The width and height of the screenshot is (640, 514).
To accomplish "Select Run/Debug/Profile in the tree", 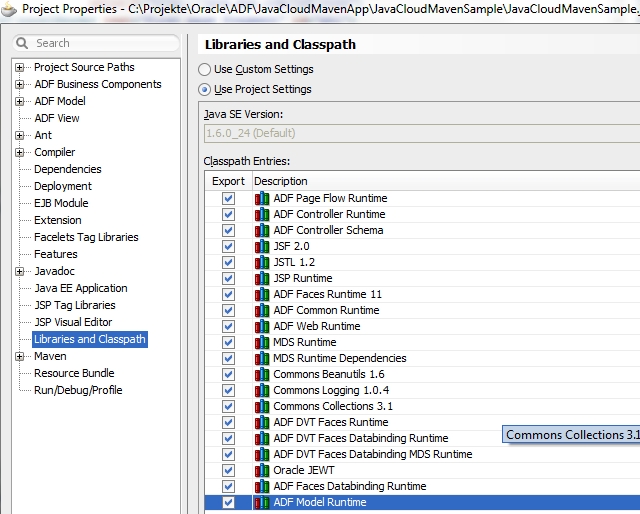I will [x=78, y=390].
